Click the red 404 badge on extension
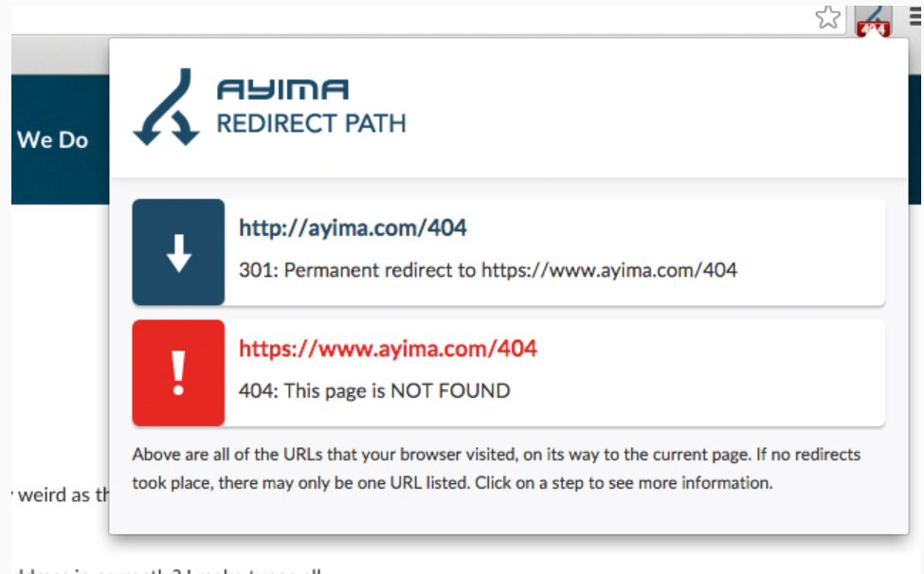924x574 pixels. tap(873, 29)
